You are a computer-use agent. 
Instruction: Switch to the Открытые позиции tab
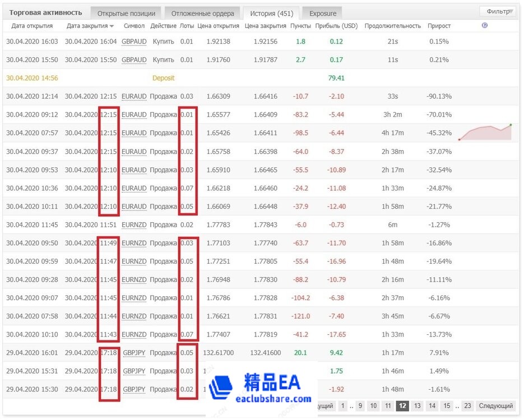[126, 13]
